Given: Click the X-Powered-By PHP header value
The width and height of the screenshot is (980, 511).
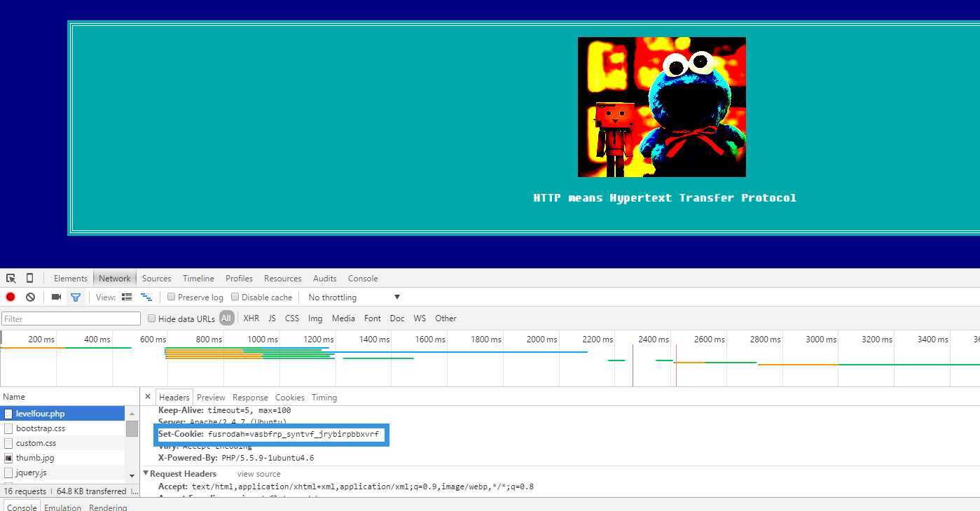Looking at the screenshot, I should pyautogui.click(x=268, y=458).
